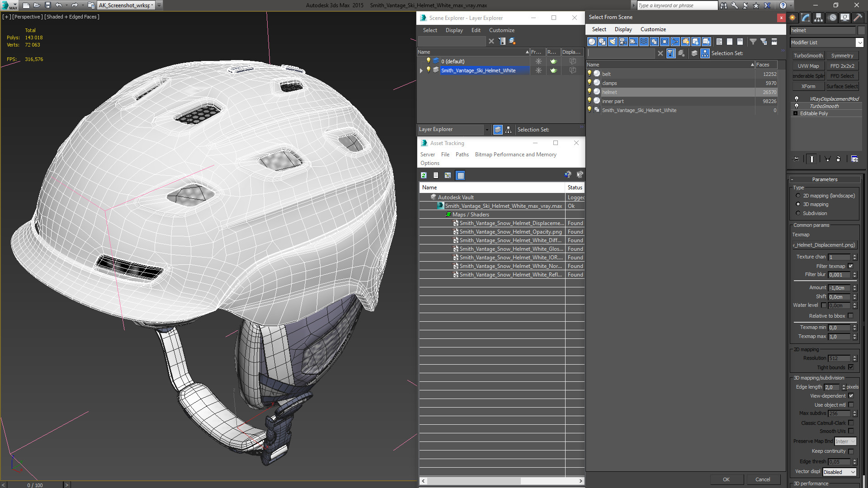
Task: Open the Modifier List dropdown
Action: tap(859, 42)
